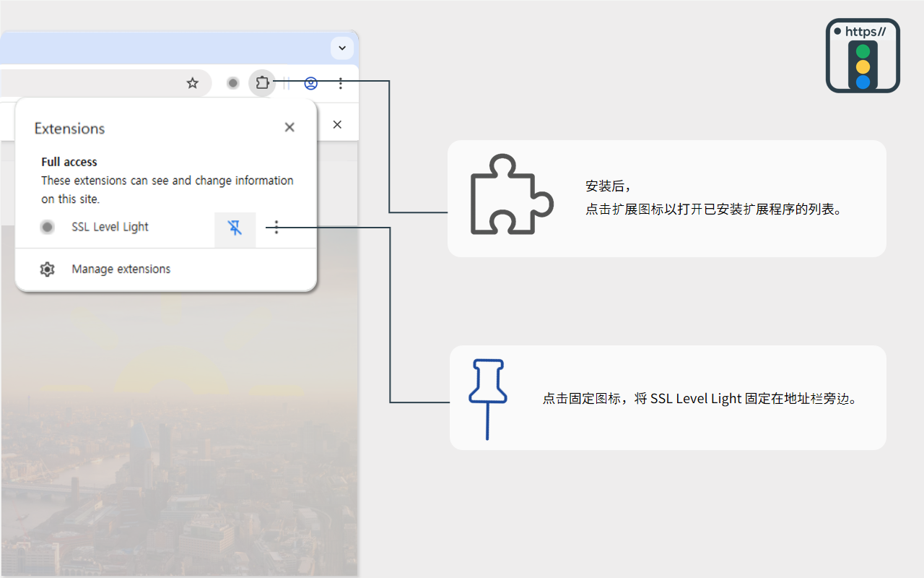924x578 pixels.
Task: Unpin SSL Level Light using the pin toggle
Action: click(x=235, y=227)
